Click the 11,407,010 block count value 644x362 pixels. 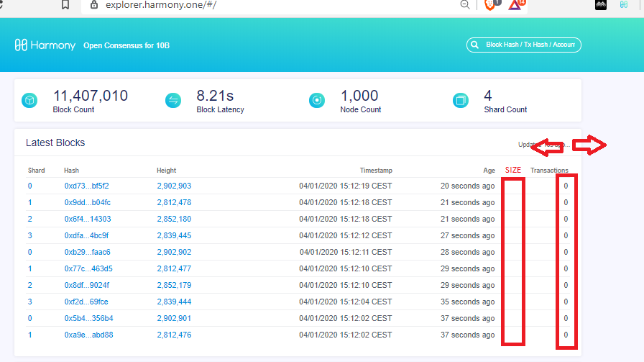pyautogui.click(x=91, y=96)
